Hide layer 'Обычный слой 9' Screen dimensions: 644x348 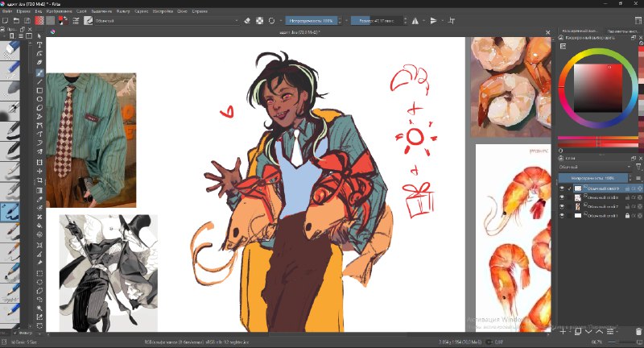click(x=562, y=188)
